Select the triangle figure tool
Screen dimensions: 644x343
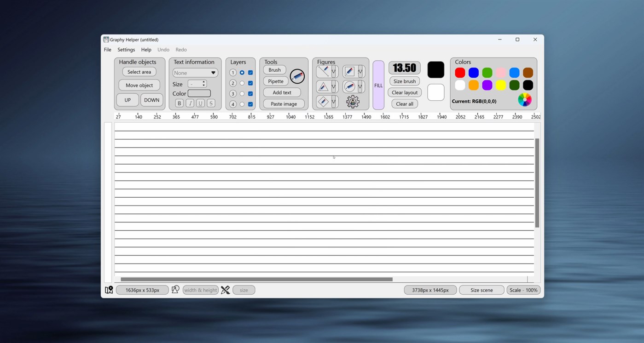point(323,86)
